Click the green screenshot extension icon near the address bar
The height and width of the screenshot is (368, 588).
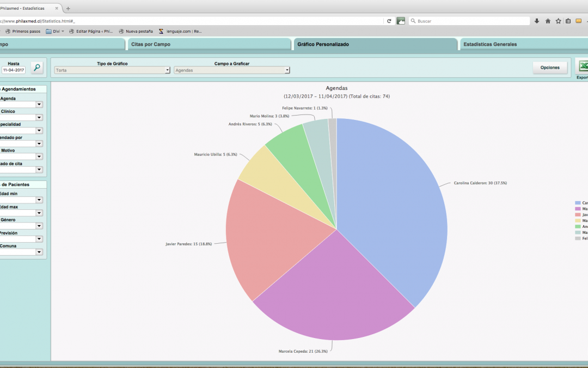tap(401, 21)
